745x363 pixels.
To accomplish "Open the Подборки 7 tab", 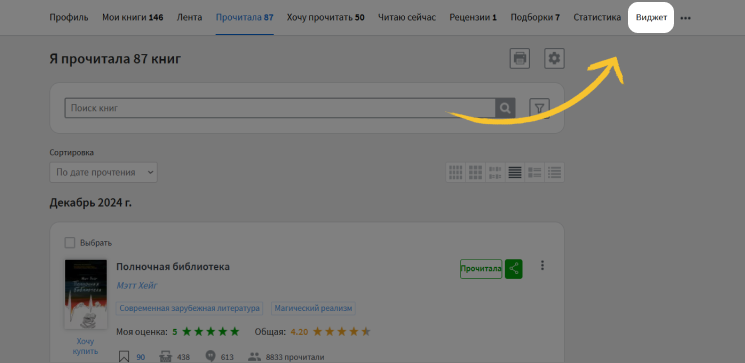I will tap(535, 18).
